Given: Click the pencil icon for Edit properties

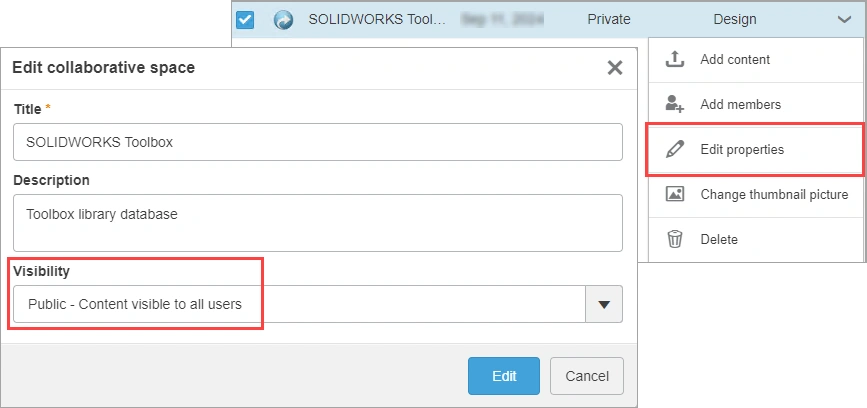Looking at the screenshot, I should point(675,149).
